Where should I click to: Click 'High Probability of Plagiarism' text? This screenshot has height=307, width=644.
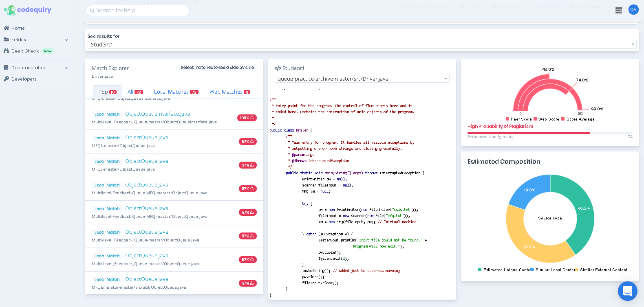(x=500, y=126)
